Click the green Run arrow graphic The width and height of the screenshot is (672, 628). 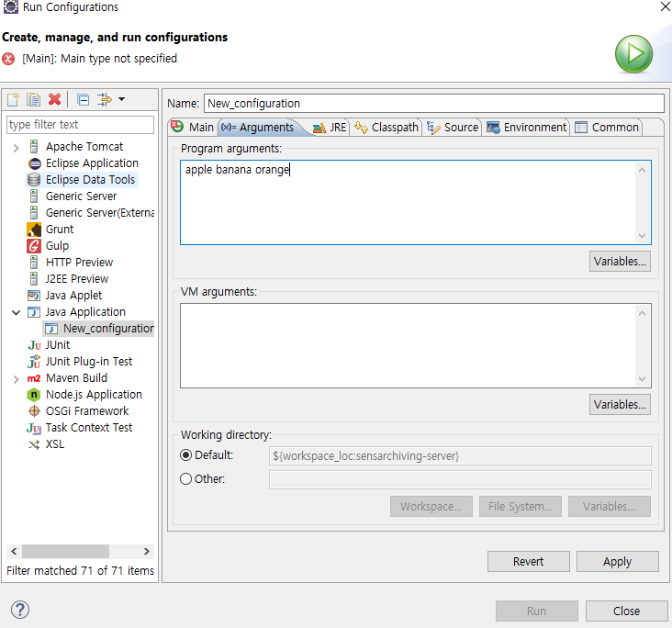click(x=633, y=54)
